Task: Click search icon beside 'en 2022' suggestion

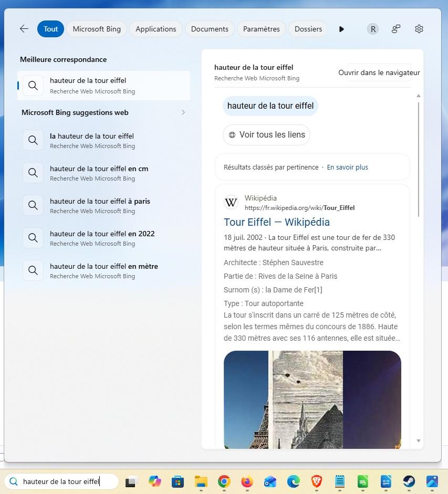Action: 33,238
